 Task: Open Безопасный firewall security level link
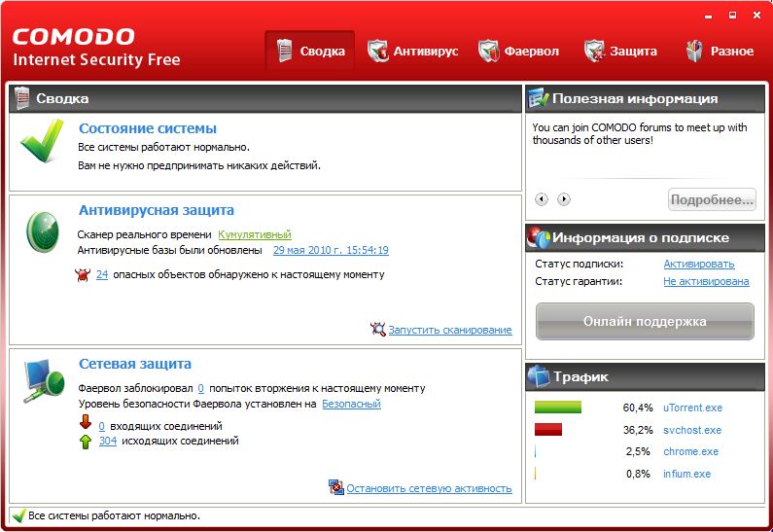tap(351, 404)
